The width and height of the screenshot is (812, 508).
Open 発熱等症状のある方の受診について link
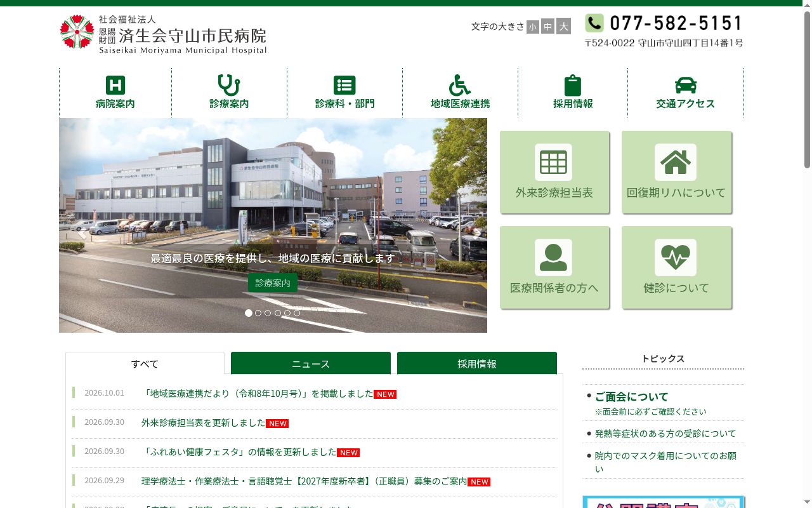pos(665,433)
